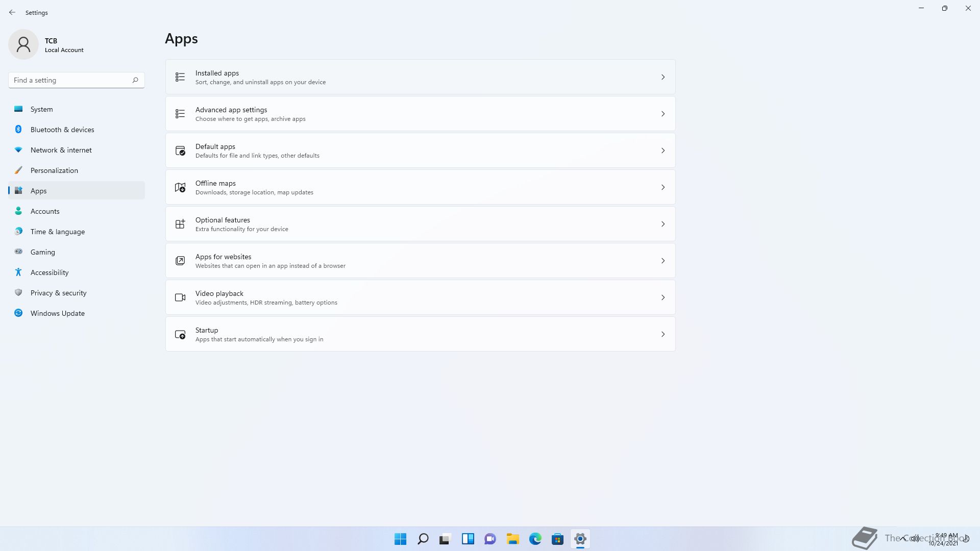
Task: Click the Video playback camera icon
Action: click(180, 297)
